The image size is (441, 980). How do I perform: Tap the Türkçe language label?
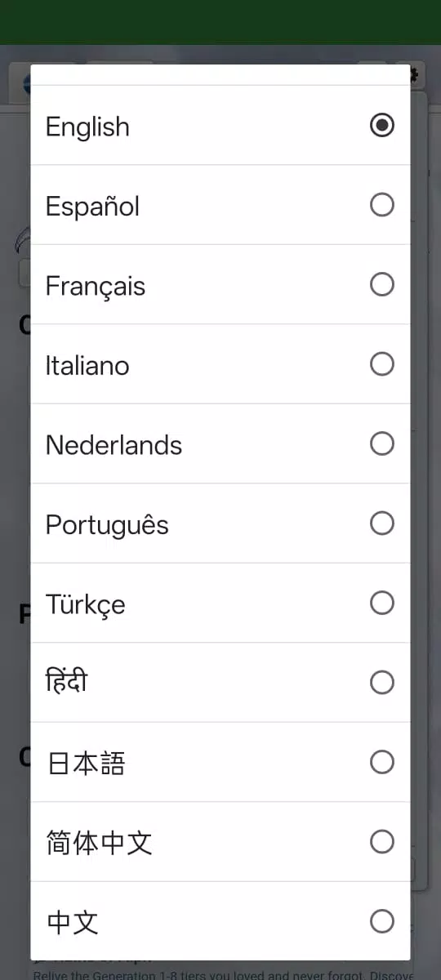86,605
